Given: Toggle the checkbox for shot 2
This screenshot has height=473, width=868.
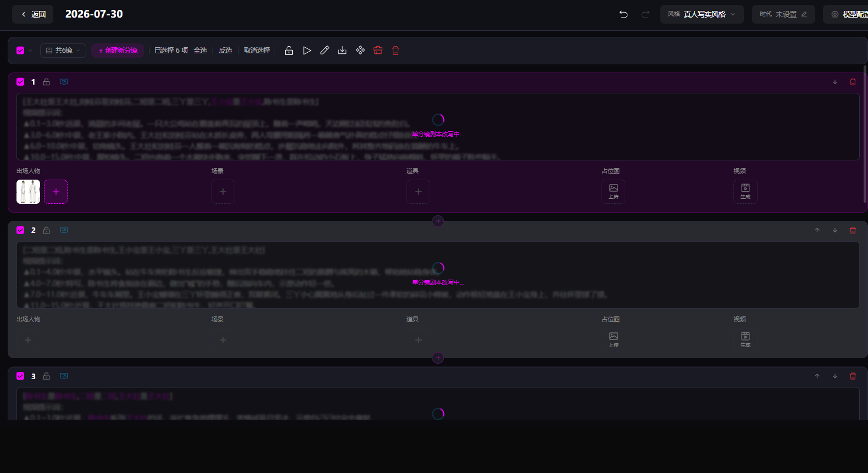Looking at the screenshot, I should (x=20, y=230).
